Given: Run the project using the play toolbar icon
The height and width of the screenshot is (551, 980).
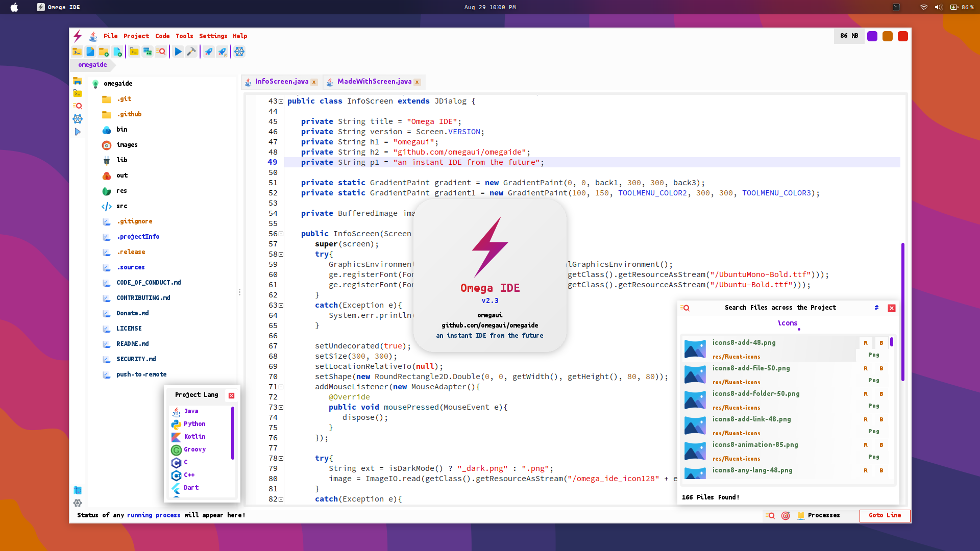Looking at the screenshot, I should click(x=178, y=52).
